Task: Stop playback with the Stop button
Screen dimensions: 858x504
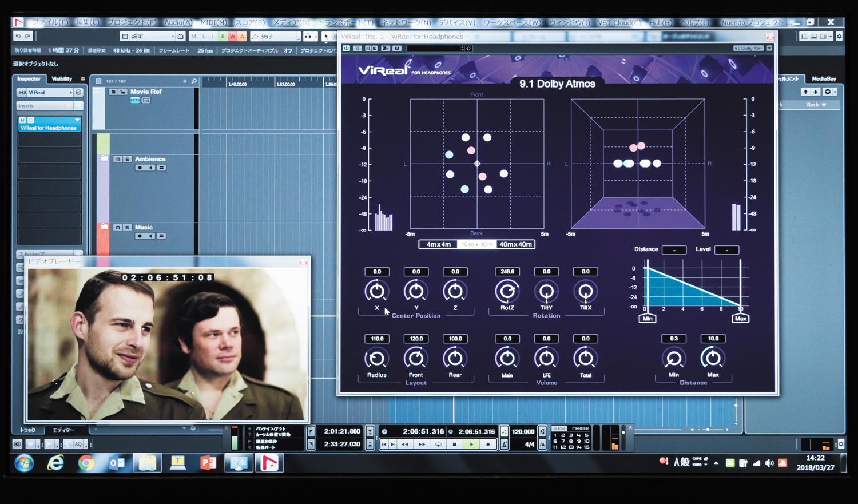Action: (x=455, y=445)
